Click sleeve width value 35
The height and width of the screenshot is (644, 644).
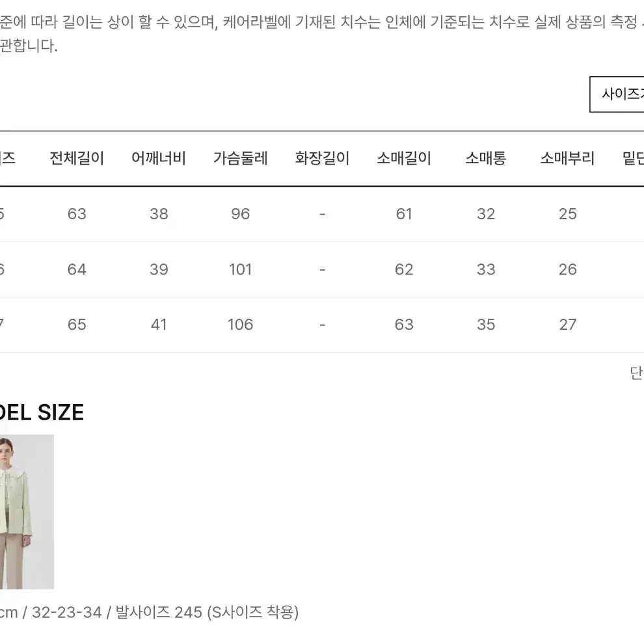(x=486, y=325)
